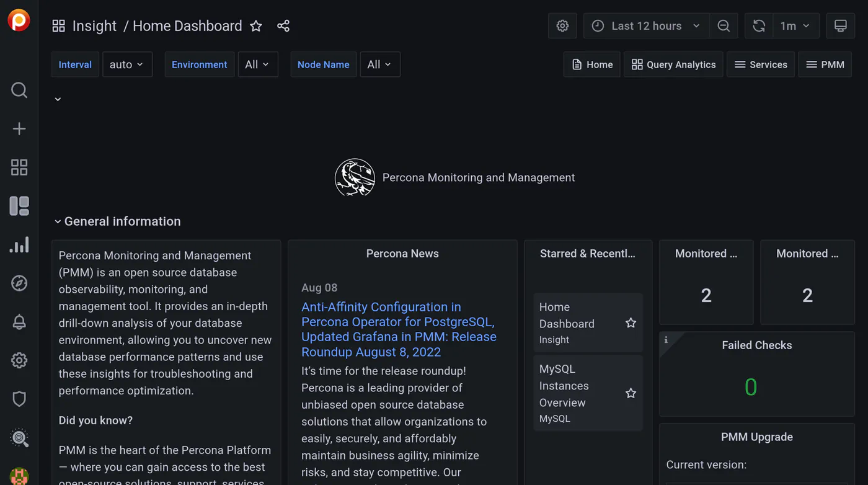Viewport: 868px width, 485px height.
Task: Open the Interval auto dropdown
Action: click(127, 65)
